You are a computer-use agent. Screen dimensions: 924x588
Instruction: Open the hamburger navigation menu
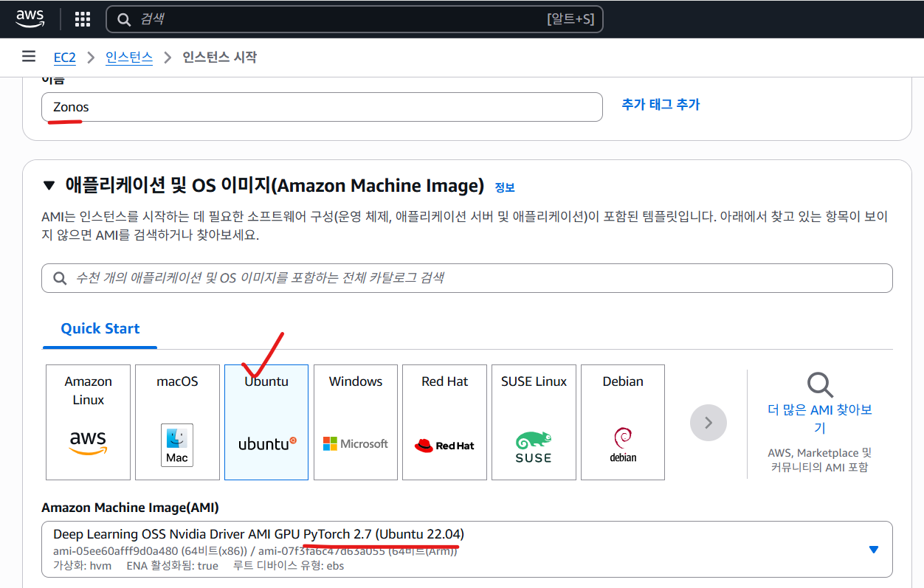[x=29, y=57]
